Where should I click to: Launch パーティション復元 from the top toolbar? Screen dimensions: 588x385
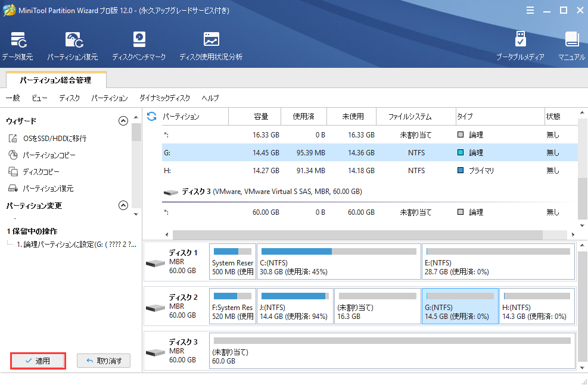(73, 46)
